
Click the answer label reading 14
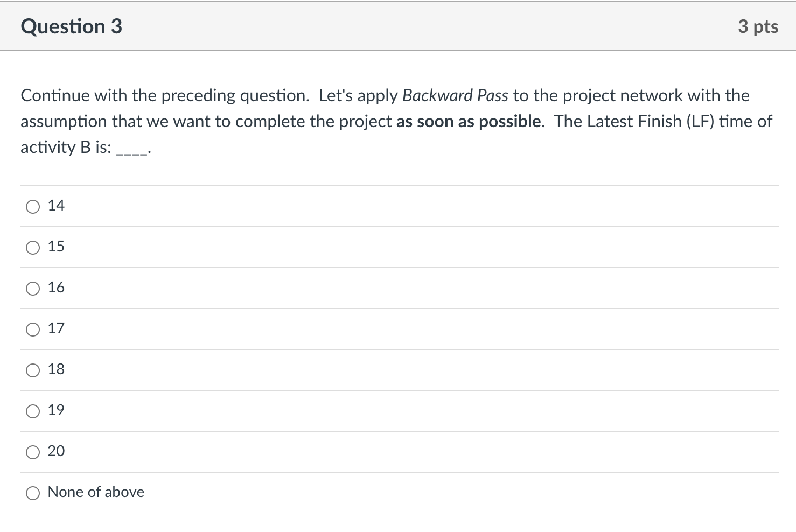point(56,206)
